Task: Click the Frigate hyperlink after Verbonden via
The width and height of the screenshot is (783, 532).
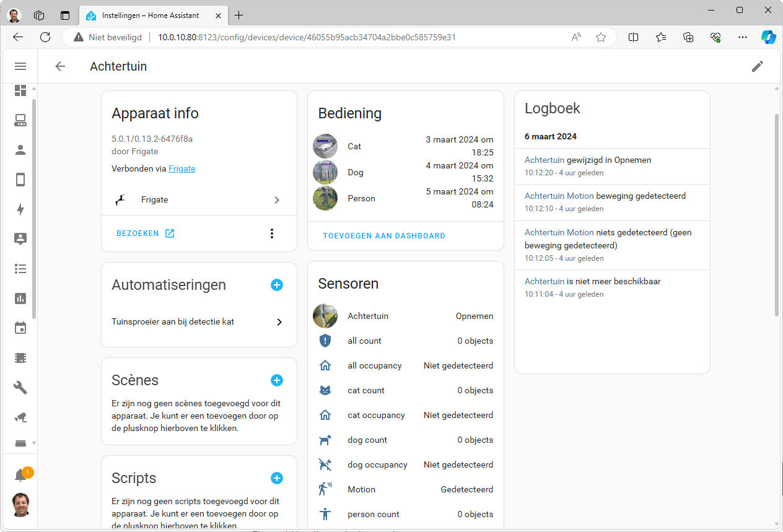Action: point(182,168)
